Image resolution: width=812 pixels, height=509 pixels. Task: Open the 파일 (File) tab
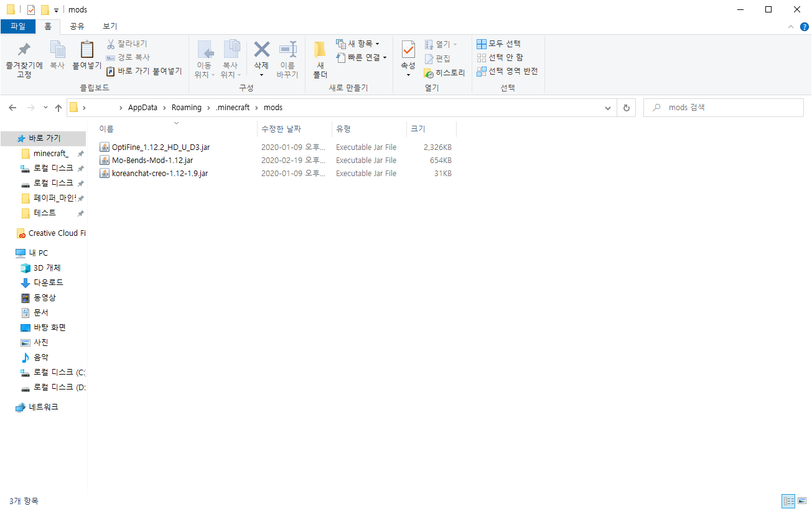coord(18,26)
